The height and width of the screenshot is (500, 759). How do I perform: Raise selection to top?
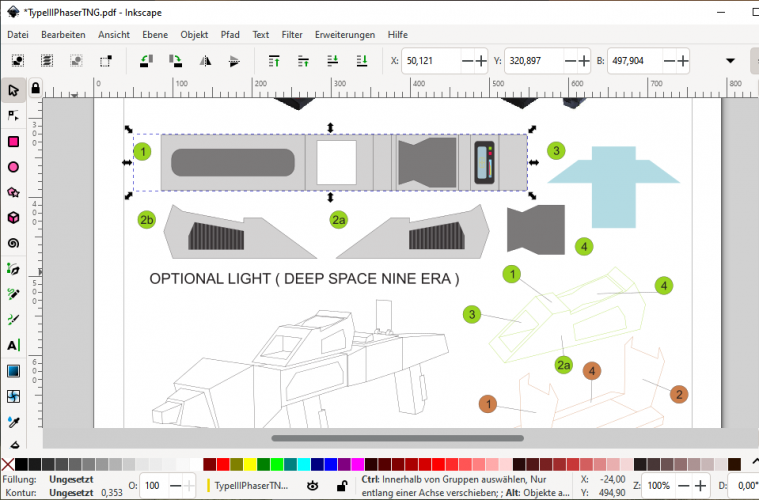coord(274,61)
